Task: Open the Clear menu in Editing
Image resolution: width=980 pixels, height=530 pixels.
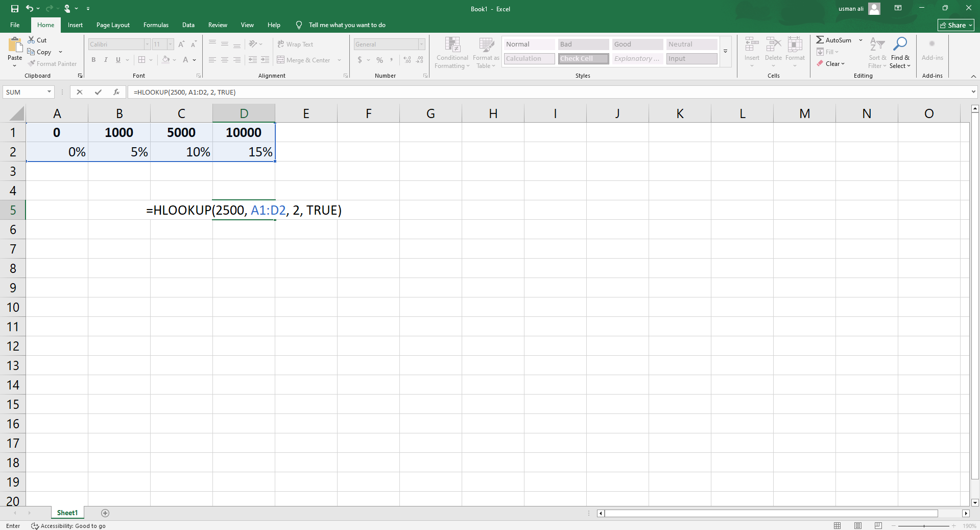Action: [831, 63]
